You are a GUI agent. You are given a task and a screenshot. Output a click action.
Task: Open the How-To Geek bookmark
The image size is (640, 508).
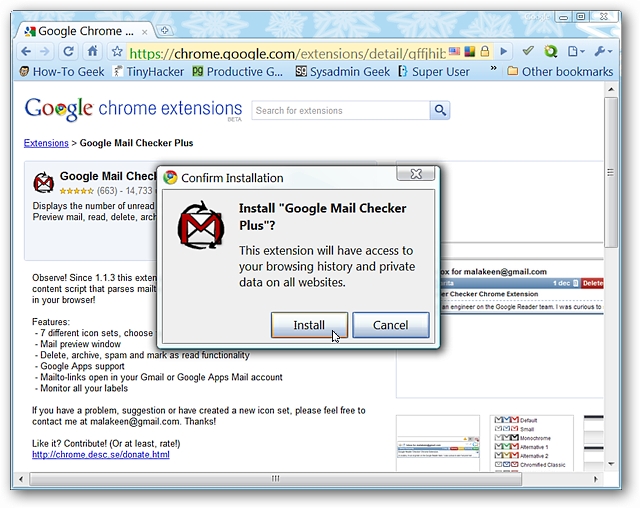pos(62,72)
